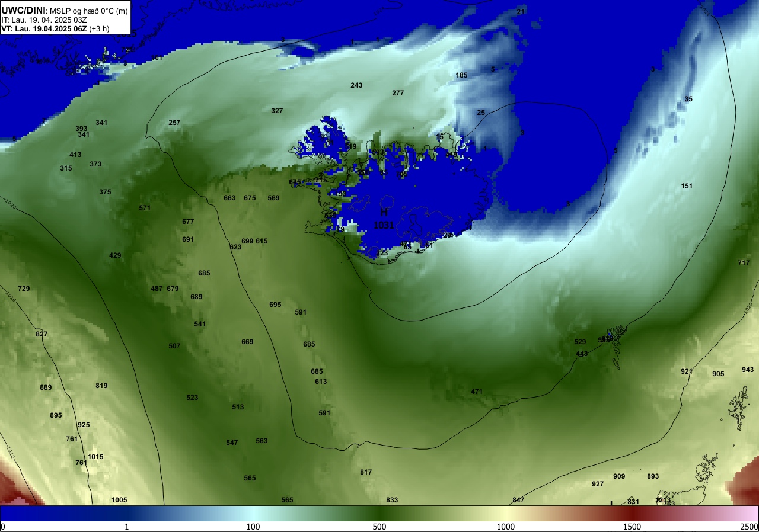Image resolution: width=759 pixels, height=532 pixels.
Task: Click the 675 height value
Action: [250, 198]
